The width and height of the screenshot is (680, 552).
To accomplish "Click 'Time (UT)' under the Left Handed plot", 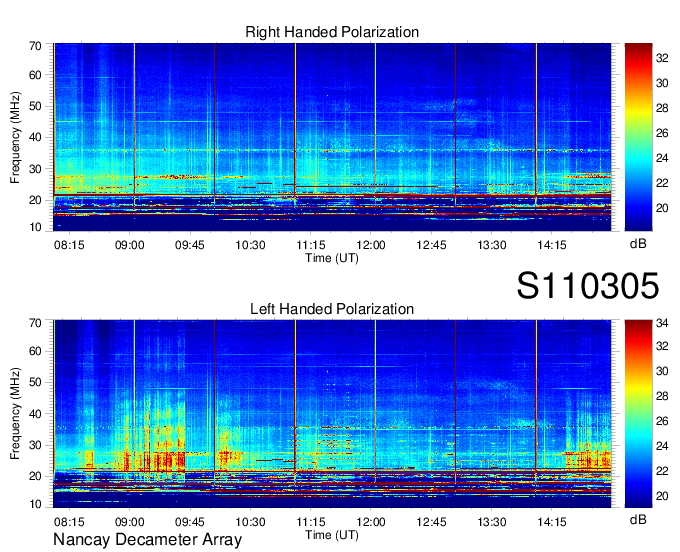I will coord(332,535).
